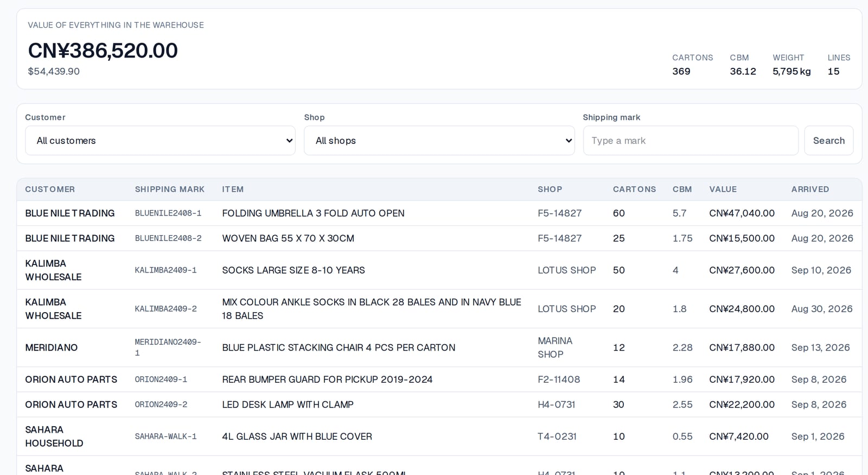The width and height of the screenshot is (868, 475).
Task: Select shipping mark BLUENILE2408-2
Action: click(168, 238)
